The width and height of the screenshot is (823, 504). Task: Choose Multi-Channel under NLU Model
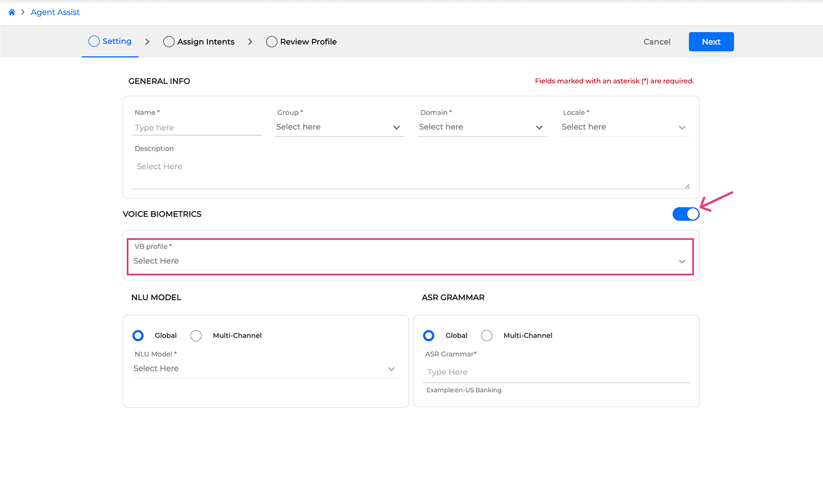pos(196,336)
